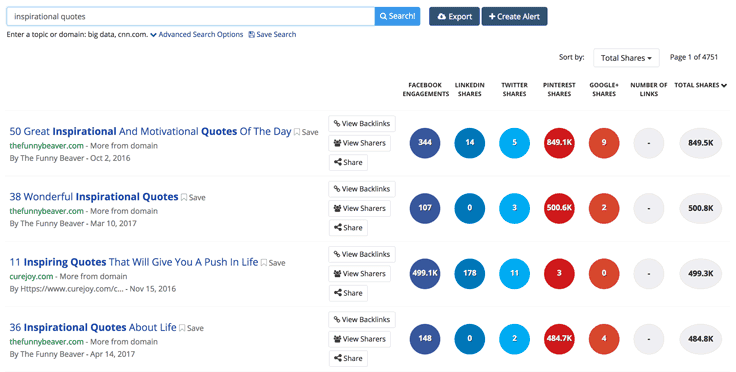
Task: Sort by Total Shares column header
Action: tap(700, 85)
